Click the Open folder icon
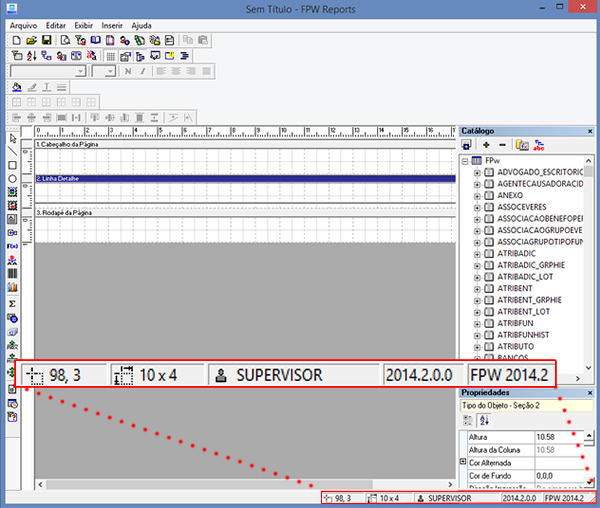Viewport: 600px width, 508px height. 30,40
